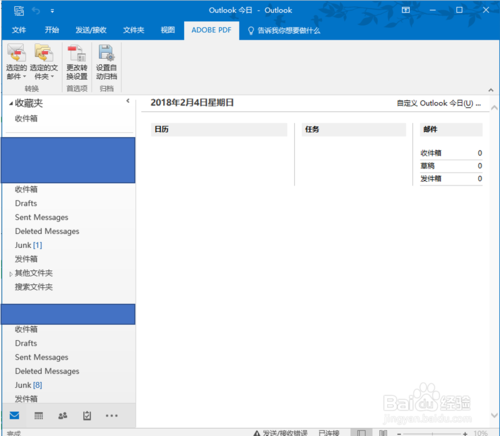500x436 pixels.
Task: Expand the 其他文件夹 tree node
Action: coord(11,274)
